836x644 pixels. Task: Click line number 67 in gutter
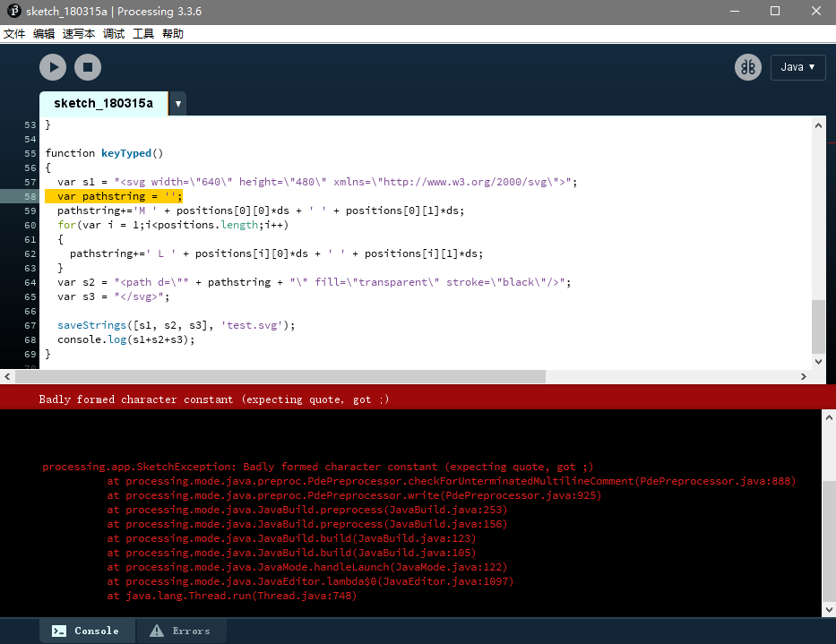(x=30, y=326)
